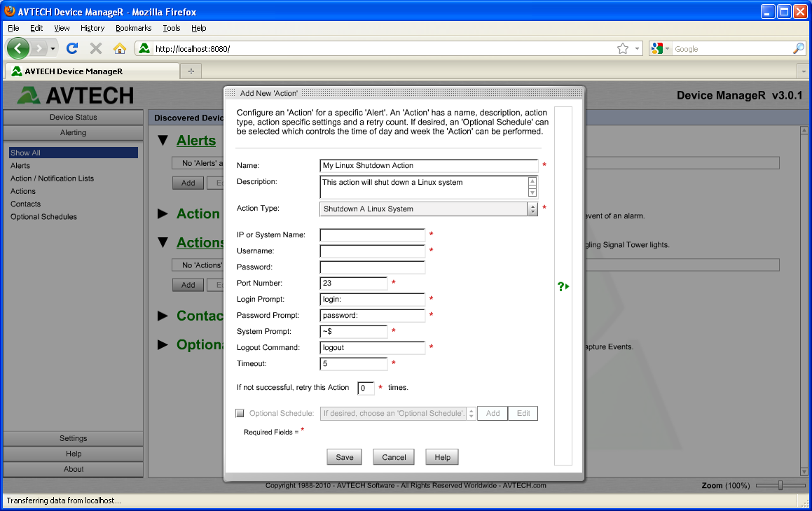812x511 pixels.
Task: Focus the Username field
Action: pos(372,251)
